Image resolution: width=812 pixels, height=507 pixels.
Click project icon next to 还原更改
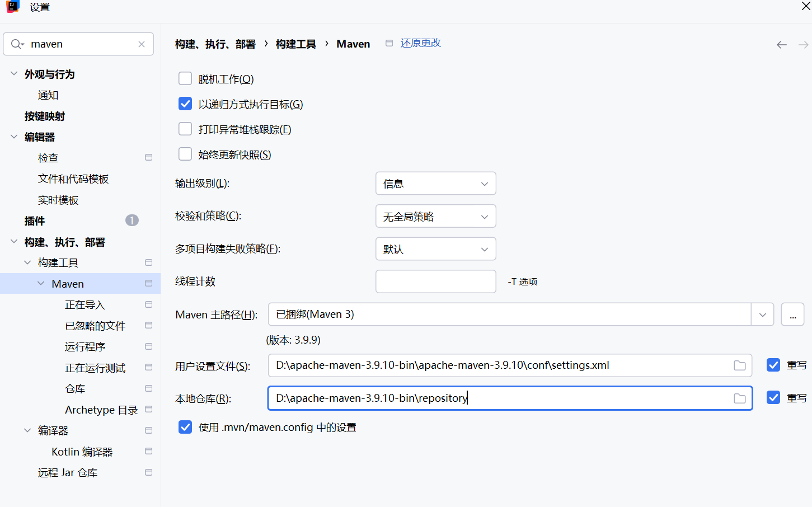tap(389, 43)
